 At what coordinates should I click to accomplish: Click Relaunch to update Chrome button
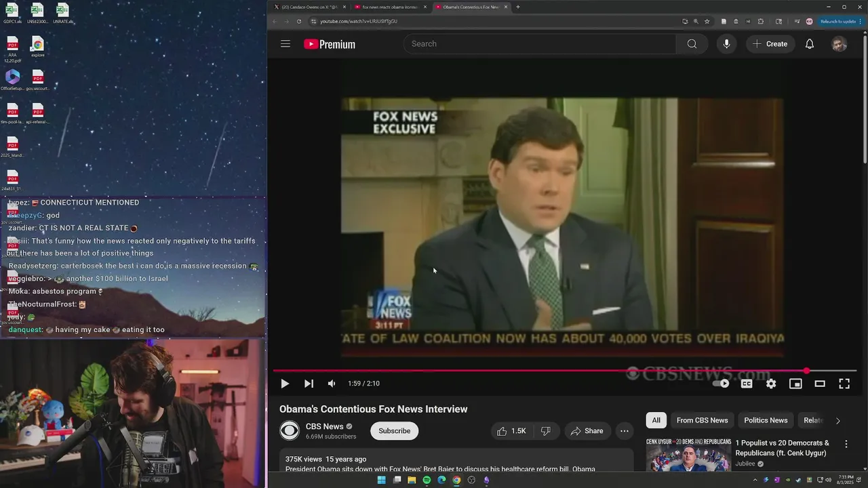click(840, 22)
